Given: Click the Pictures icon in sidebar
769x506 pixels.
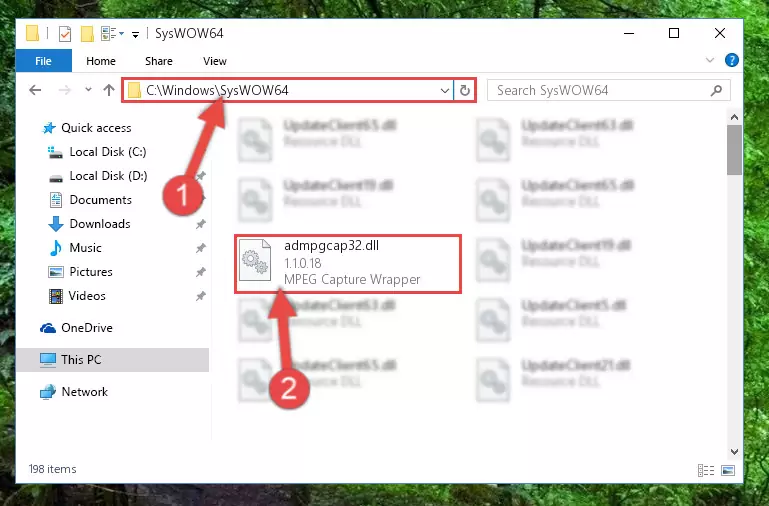Looking at the screenshot, I should 56,272.
